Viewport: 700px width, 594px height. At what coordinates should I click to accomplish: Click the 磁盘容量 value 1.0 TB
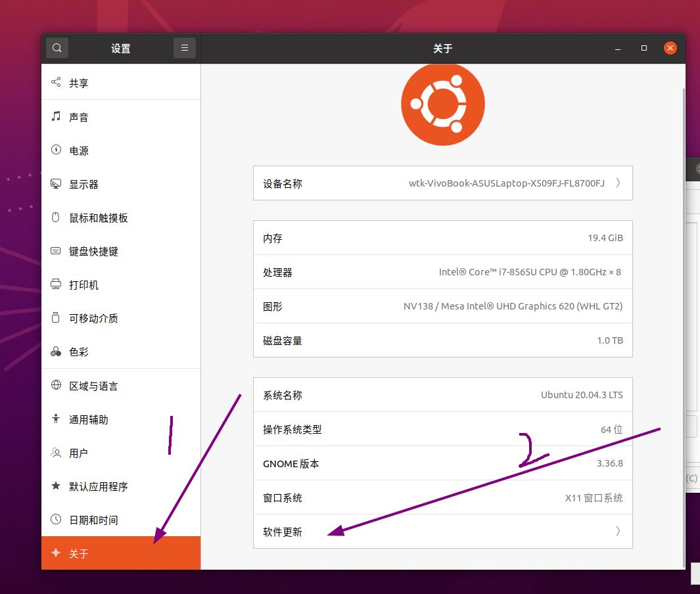pos(610,340)
